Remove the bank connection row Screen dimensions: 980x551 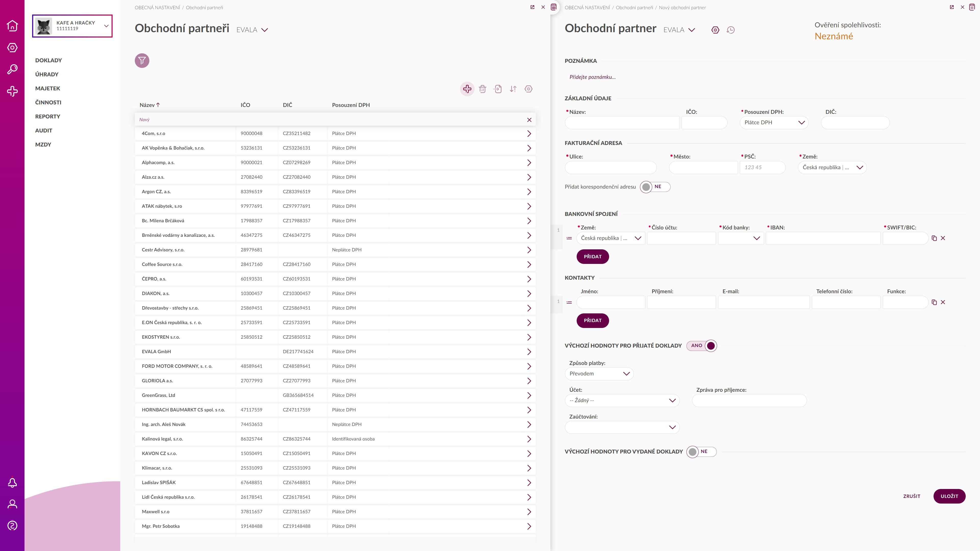click(x=943, y=238)
